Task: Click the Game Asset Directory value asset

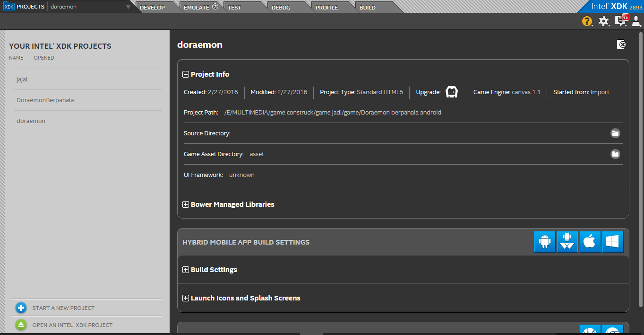Action: pos(257,154)
